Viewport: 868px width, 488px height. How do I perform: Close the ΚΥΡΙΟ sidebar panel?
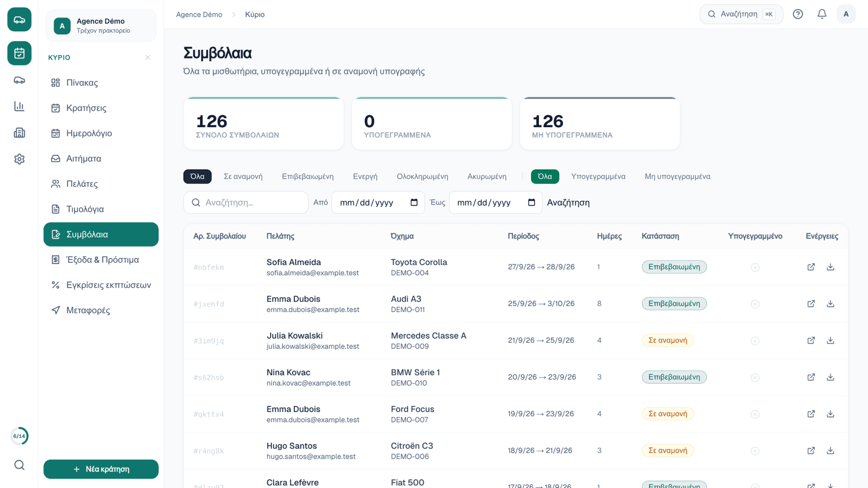pyautogui.click(x=148, y=58)
